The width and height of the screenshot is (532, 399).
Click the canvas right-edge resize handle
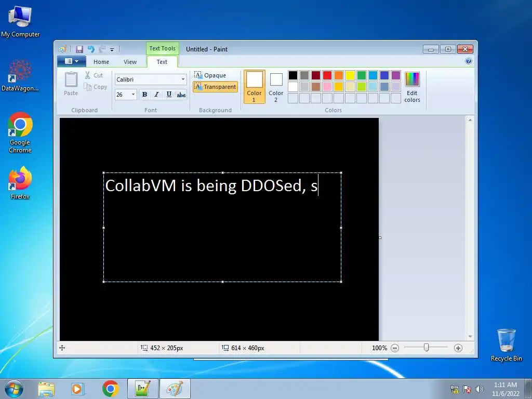coord(380,237)
